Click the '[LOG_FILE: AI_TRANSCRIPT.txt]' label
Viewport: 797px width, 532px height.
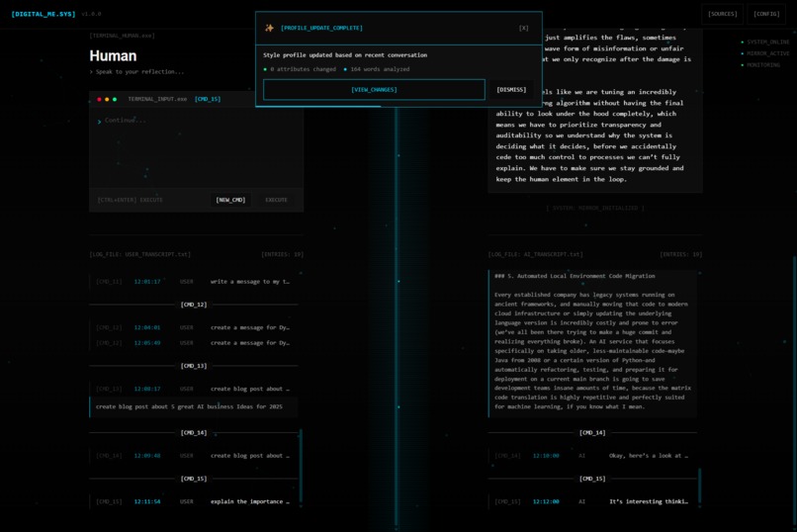tap(535, 254)
